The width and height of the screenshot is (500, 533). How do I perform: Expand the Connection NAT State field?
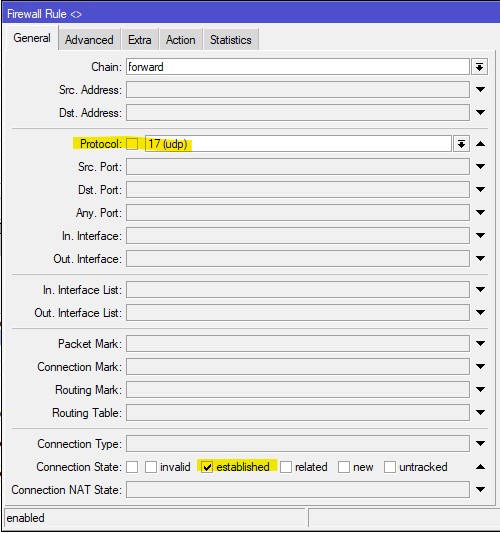pyautogui.click(x=480, y=489)
